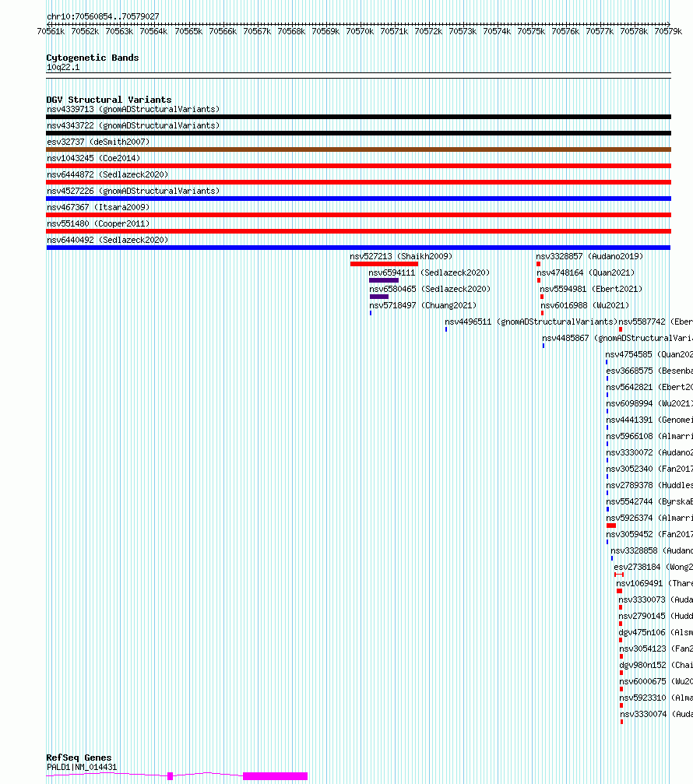The height and width of the screenshot is (784, 693).
Task: Open nsv6098994 variant label
Action: pyautogui.click(x=649, y=403)
